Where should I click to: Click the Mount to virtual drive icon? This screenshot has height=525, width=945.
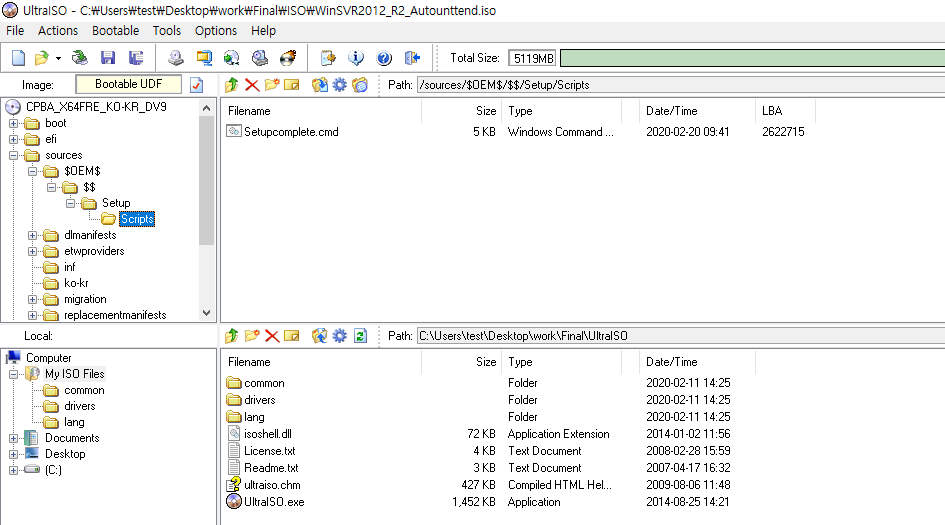(260, 58)
